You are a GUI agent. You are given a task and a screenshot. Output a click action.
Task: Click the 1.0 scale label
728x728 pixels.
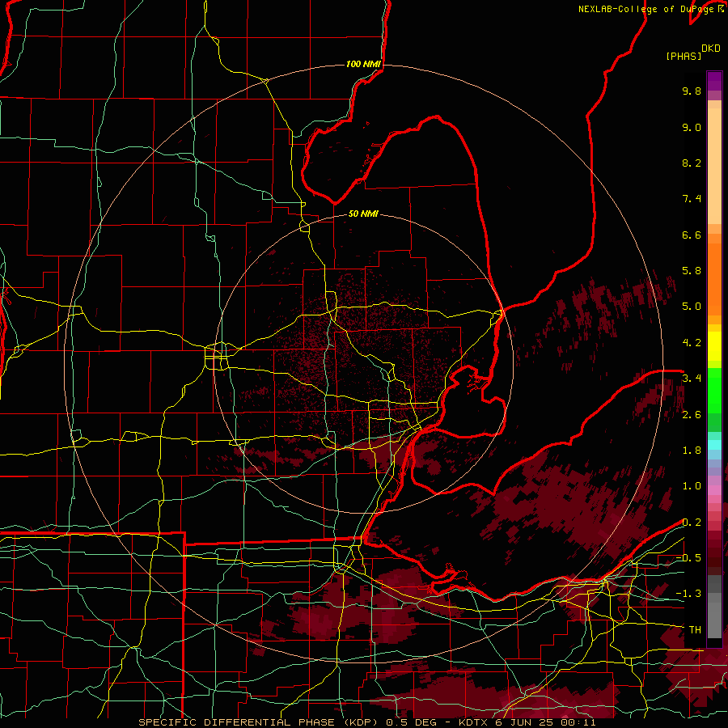(x=692, y=486)
